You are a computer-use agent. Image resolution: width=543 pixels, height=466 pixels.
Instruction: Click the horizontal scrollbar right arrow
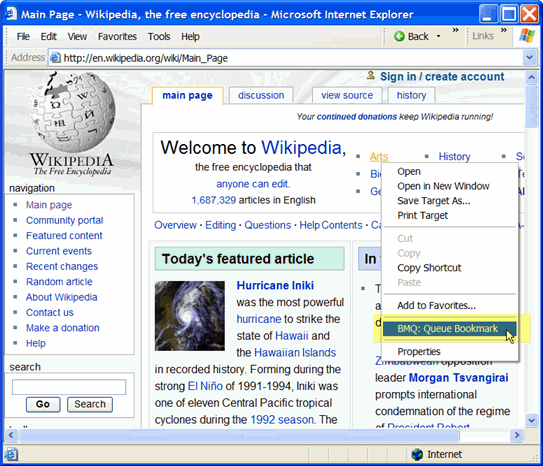517,435
